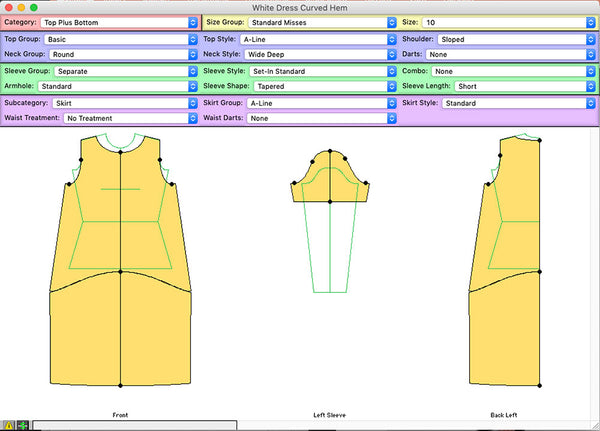The height and width of the screenshot is (431, 600).
Task: Click the green dollar sign icon
Action: 23,425
